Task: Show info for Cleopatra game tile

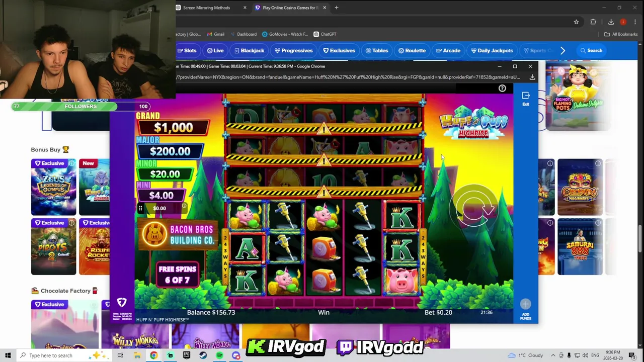Action: point(598,163)
